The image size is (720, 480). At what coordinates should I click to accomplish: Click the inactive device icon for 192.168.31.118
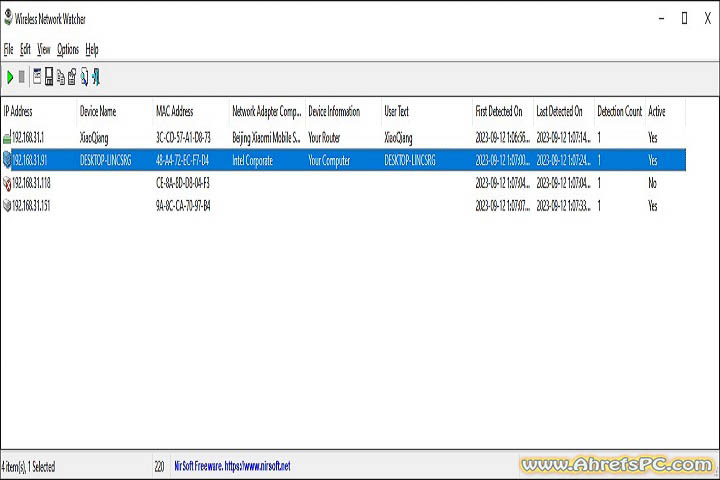point(7,183)
